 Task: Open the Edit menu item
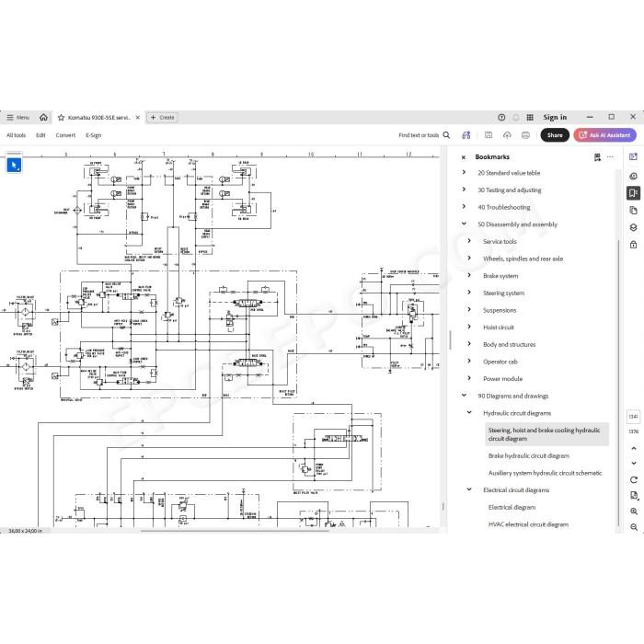point(40,135)
